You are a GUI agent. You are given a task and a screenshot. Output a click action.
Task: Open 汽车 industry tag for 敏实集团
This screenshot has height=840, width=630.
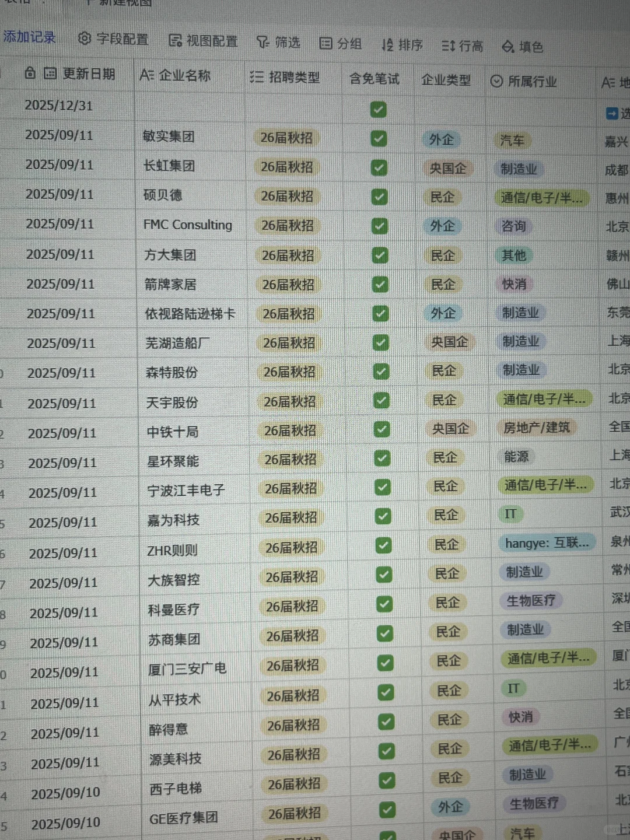(x=512, y=141)
